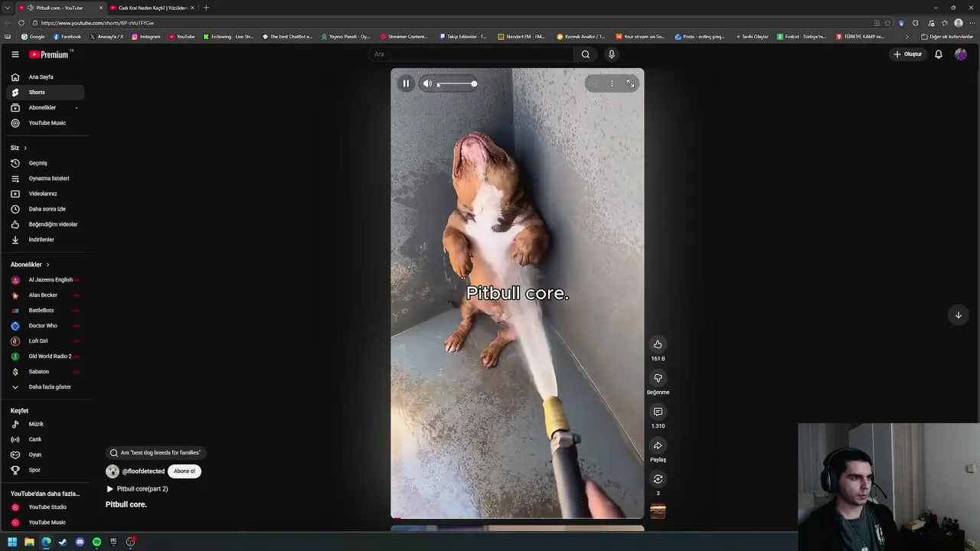Open Spor under Keşfet
Viewport: 980px width, 551px height.
coord(45,470)
